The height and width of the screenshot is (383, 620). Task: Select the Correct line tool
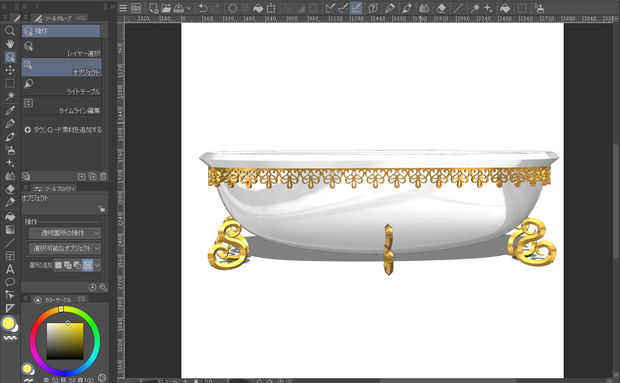tap(10, 295)
